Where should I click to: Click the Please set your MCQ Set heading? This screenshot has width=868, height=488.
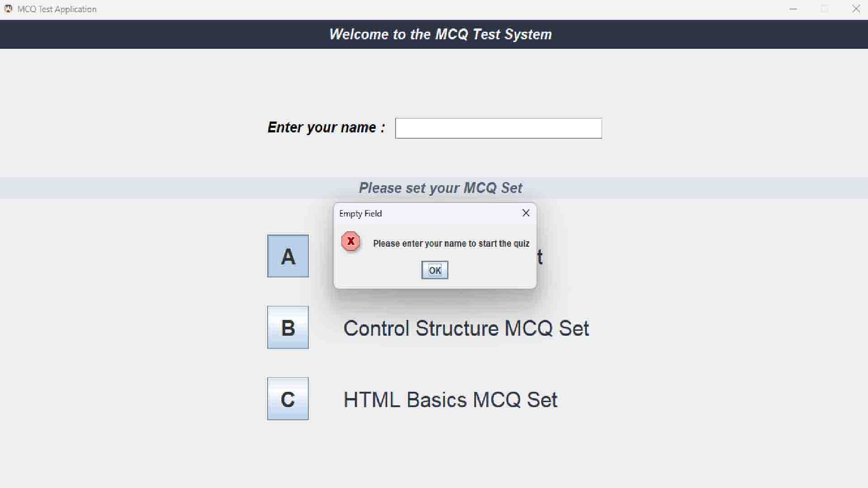[440, 188]
